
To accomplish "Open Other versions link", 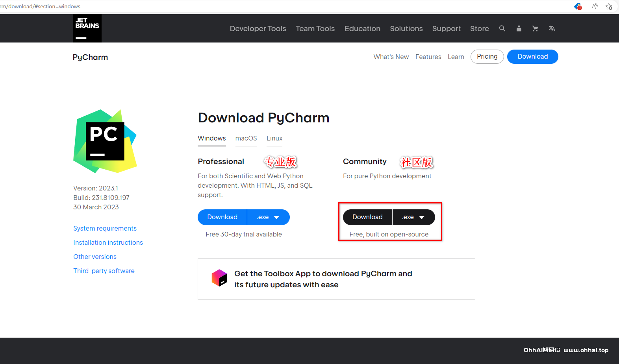I will tap(95, 257).
